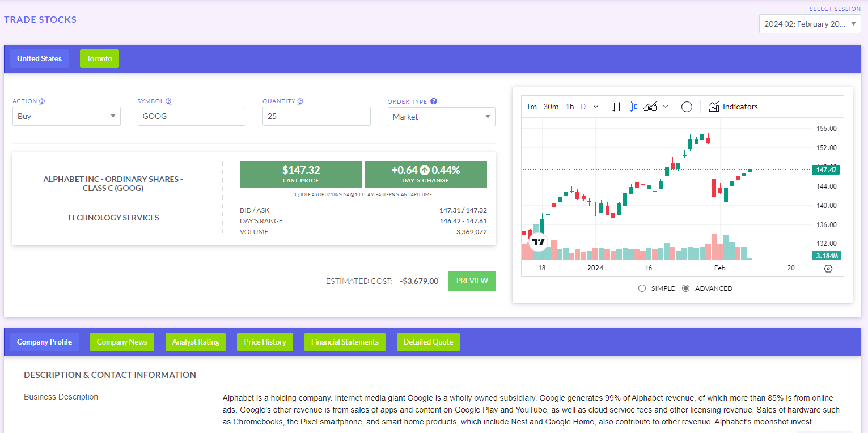The width and height of the screenshot is (868, 433).
Task: Open the Select Session dropdown
Action: [x=810, y=24]
